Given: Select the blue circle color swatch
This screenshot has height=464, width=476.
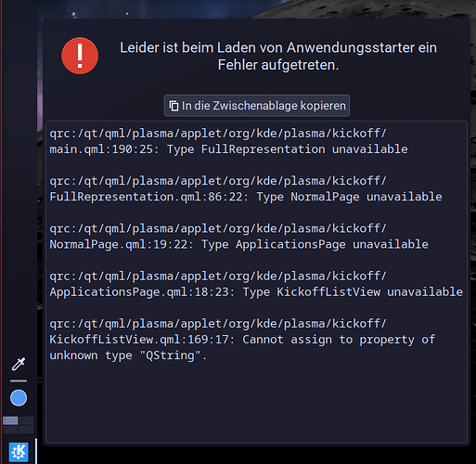Looking at the screenshot, I should [19, 398].
